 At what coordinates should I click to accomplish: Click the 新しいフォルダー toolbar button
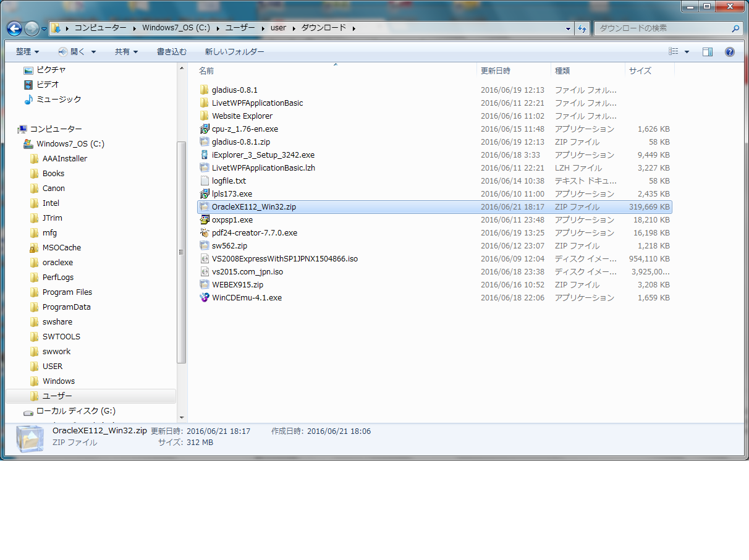coord(235,52)
